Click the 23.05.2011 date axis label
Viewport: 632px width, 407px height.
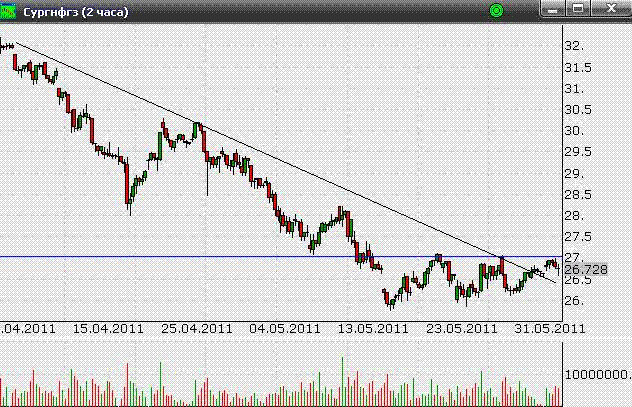(460, 327)
